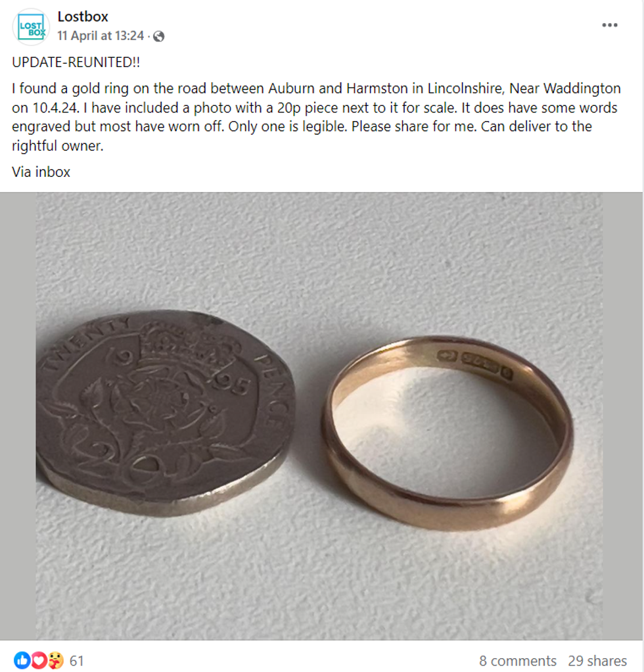
Task: Click the UPDATE-REUNITED!! line of text
Action: [76, 62]
